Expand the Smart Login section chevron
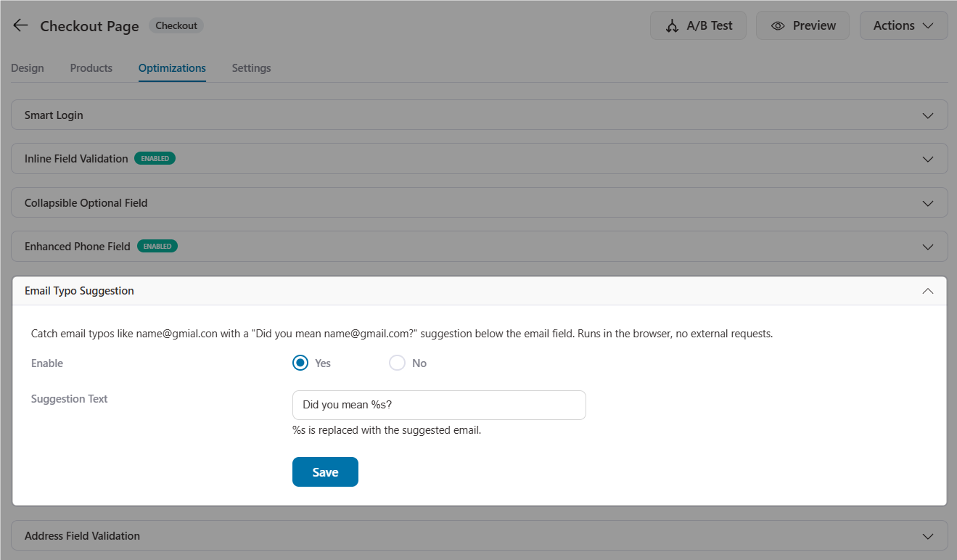Image resolution: width=957 pixels, height=560 pixels. coord(927,115)
